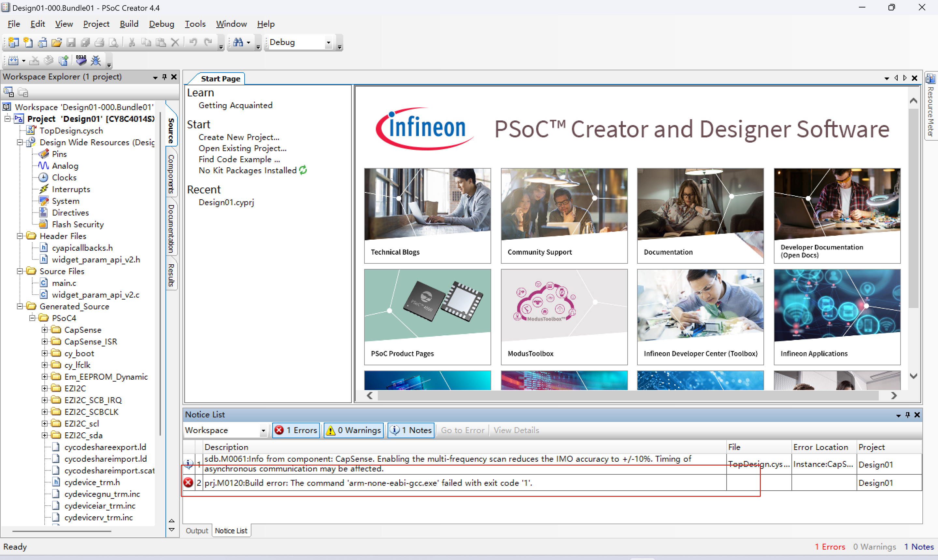This screenshot has width=938, height=560.
Task: Open the Find binoculars dropdown arrow
Action: [x=248, y=42]
